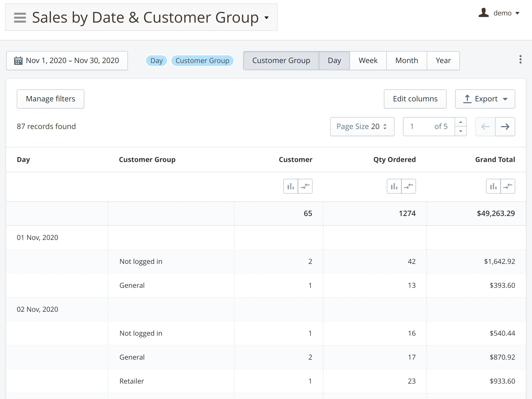Click the Edit columns button
Screen dimensions: 532x399
415,99
